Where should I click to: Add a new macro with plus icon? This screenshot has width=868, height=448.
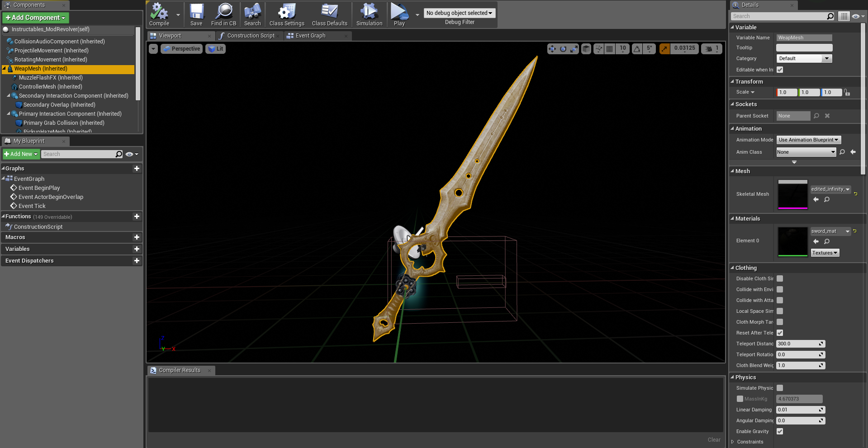pos(137,237)
